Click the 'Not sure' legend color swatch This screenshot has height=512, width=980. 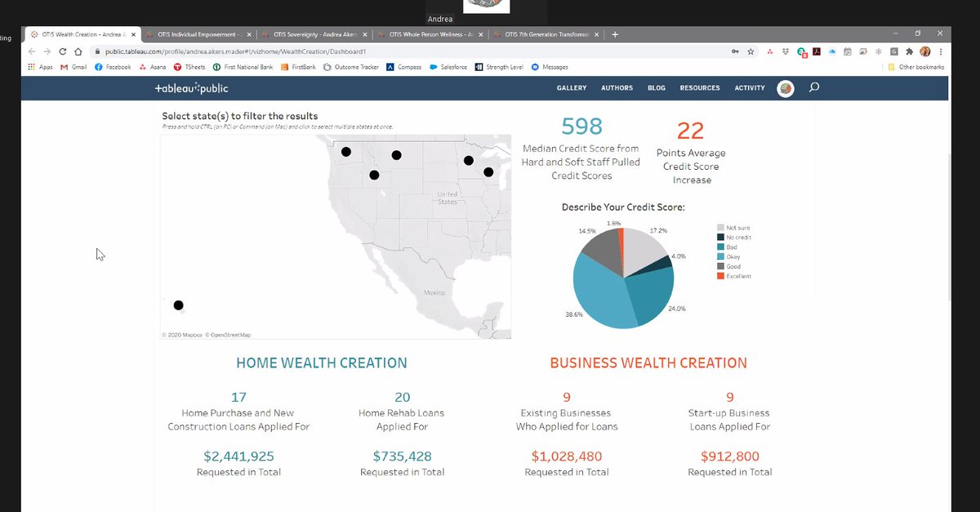point(720,228)
